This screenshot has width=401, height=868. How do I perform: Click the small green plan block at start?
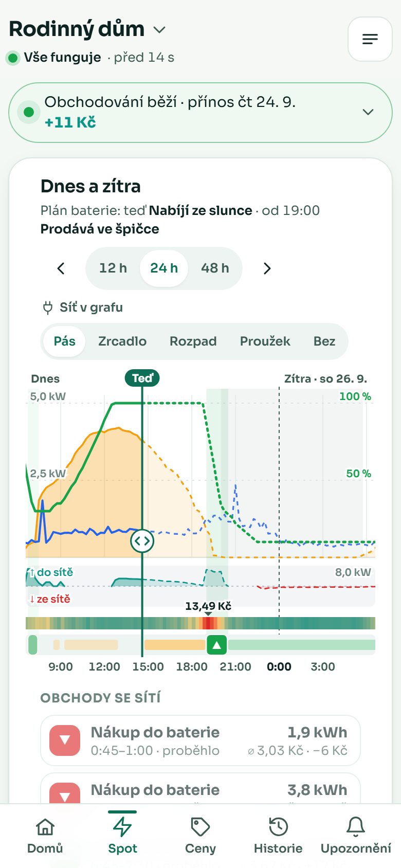tap(33, 645)
